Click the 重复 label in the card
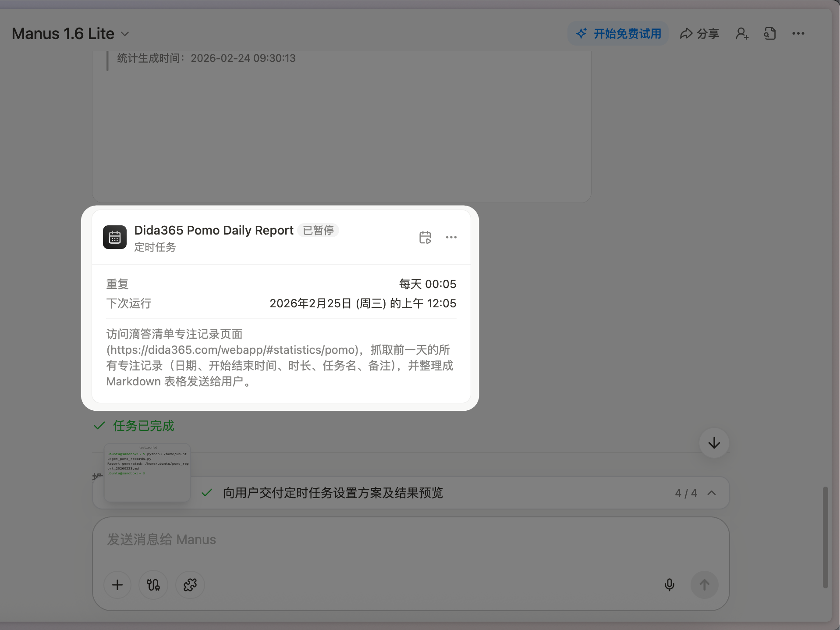This screenshot has width=840, height=630. tap(117, 284)
